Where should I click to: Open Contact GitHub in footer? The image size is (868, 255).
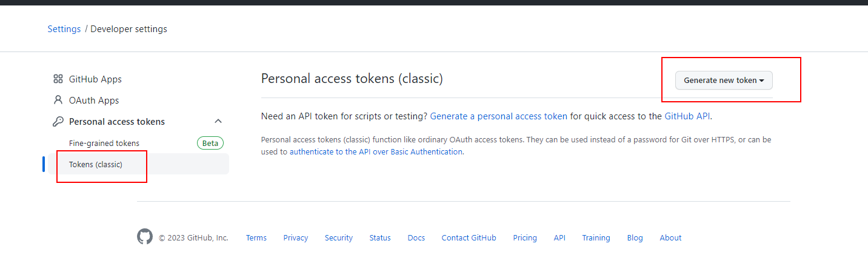[x=469, y=237]
